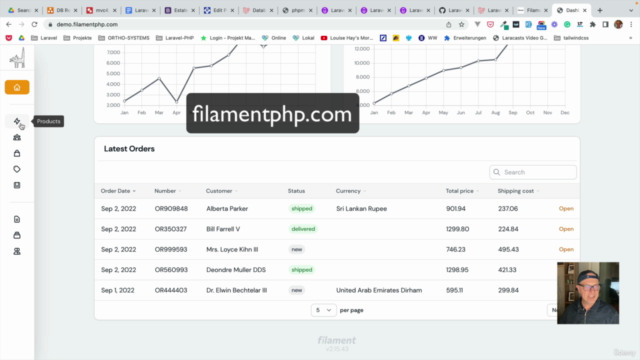
Task: Go back with browser back arrow
Action: click(x=9, y=24)
